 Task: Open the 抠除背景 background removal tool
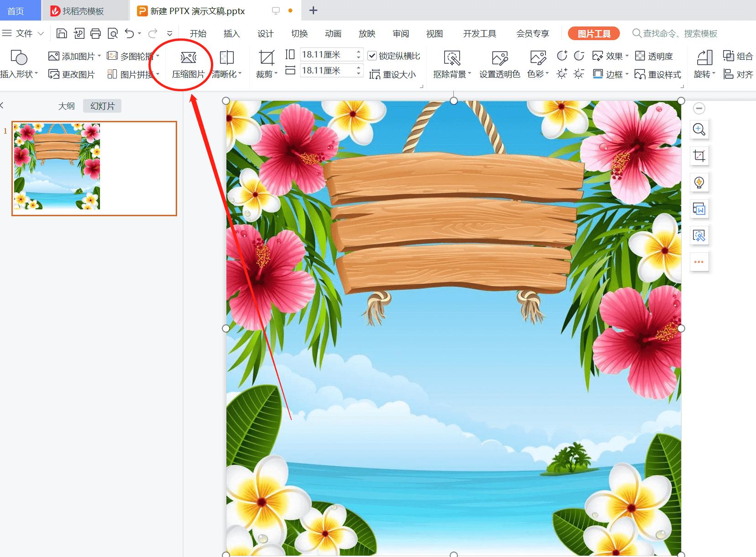tap(451, 64)
